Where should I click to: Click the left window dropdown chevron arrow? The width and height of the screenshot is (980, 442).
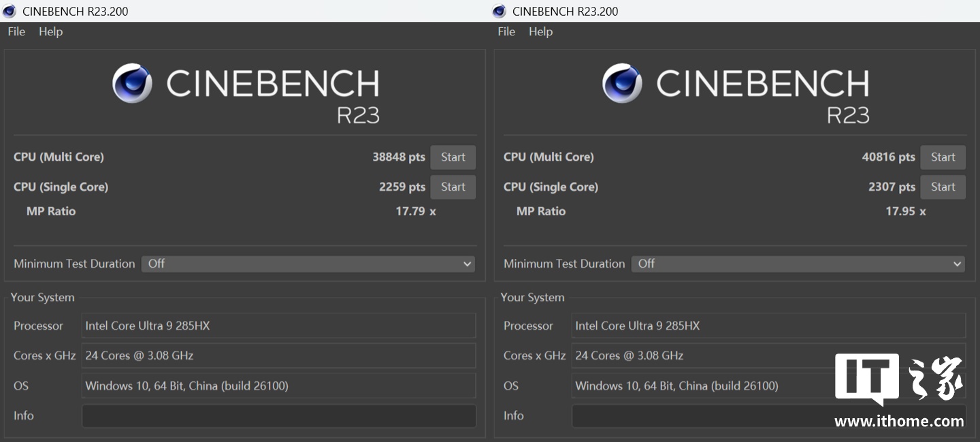467,264
